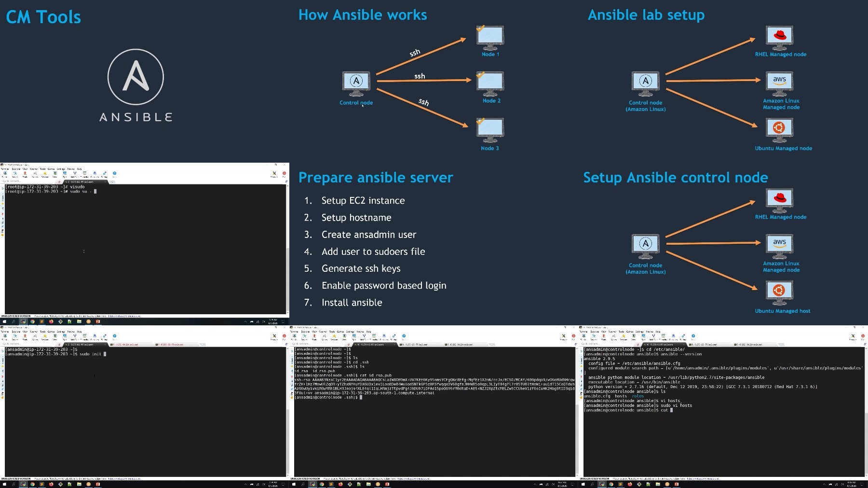Select list item 'Add user to sudoers file'
The height and width of the screenshot is (488, 868).
coord(373,251)
